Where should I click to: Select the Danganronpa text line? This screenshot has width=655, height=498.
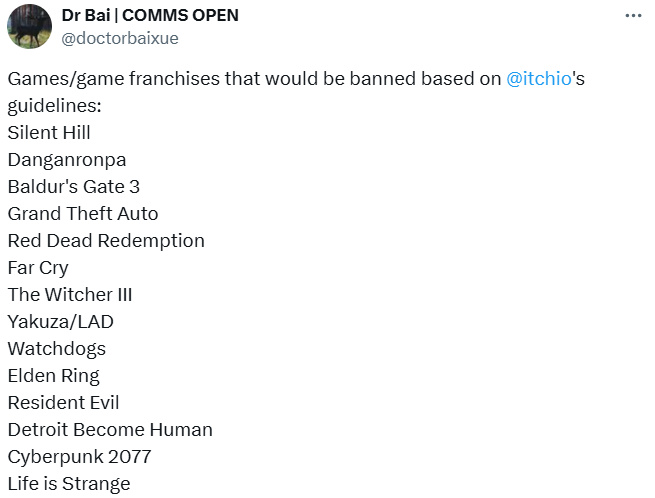click(x=67, y=160)
